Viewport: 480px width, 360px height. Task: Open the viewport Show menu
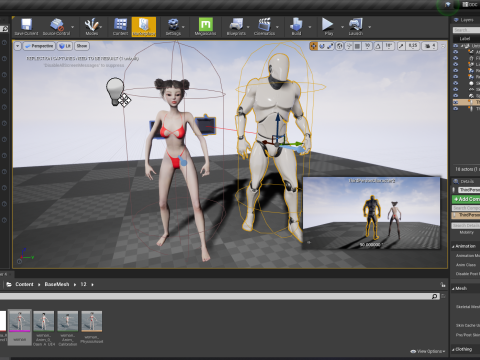pyautogui.click(x=82, y=46)
